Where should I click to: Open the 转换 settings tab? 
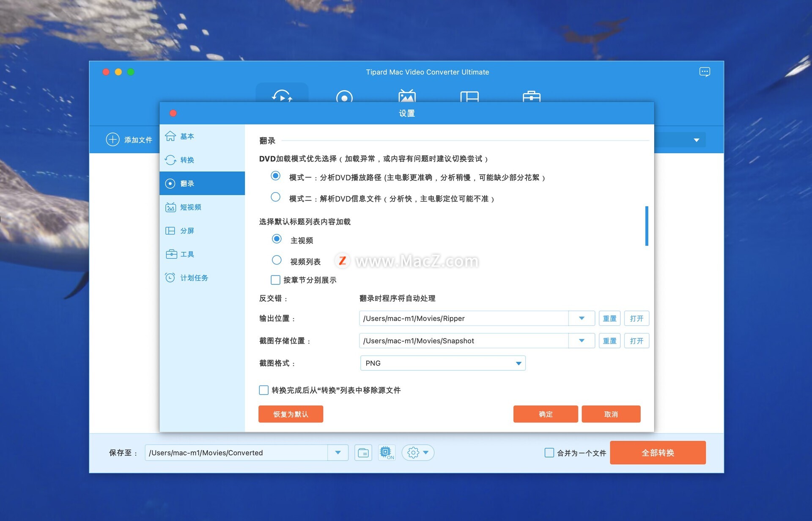coord(202,160)
